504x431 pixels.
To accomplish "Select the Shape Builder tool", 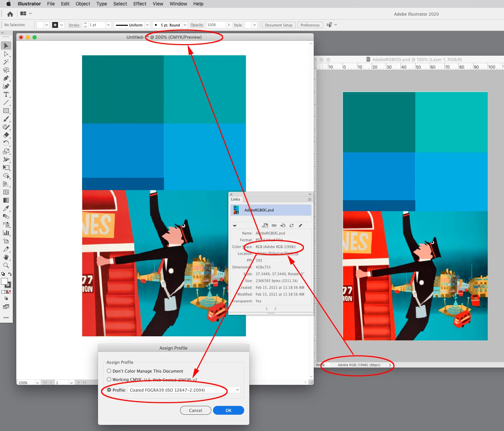I will pos(6,176).
